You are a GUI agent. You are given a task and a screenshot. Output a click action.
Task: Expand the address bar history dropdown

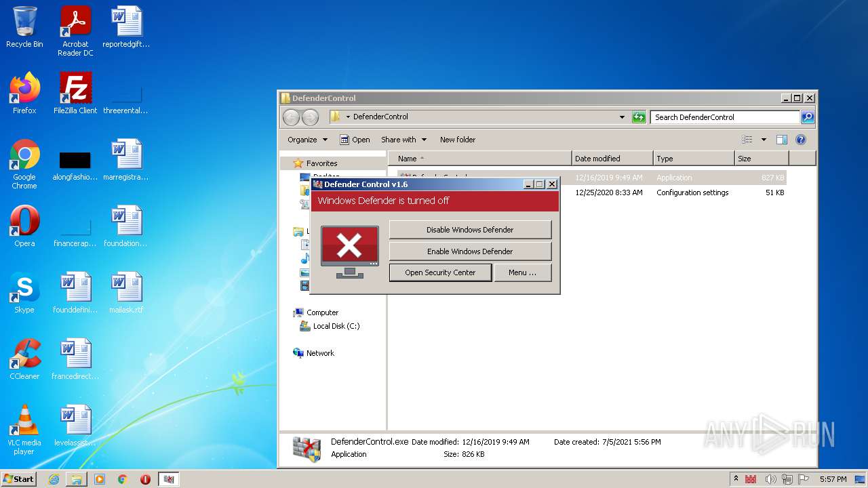[622, 117]
